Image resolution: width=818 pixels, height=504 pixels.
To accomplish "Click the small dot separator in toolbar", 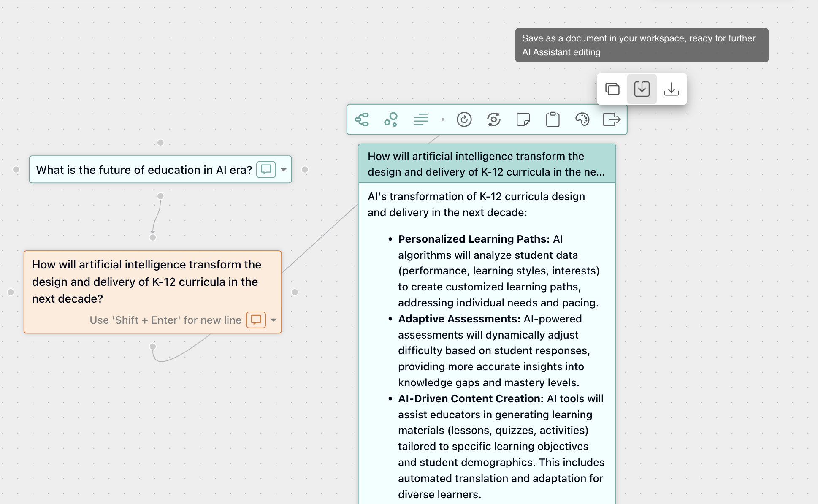I will click(442, 119).
